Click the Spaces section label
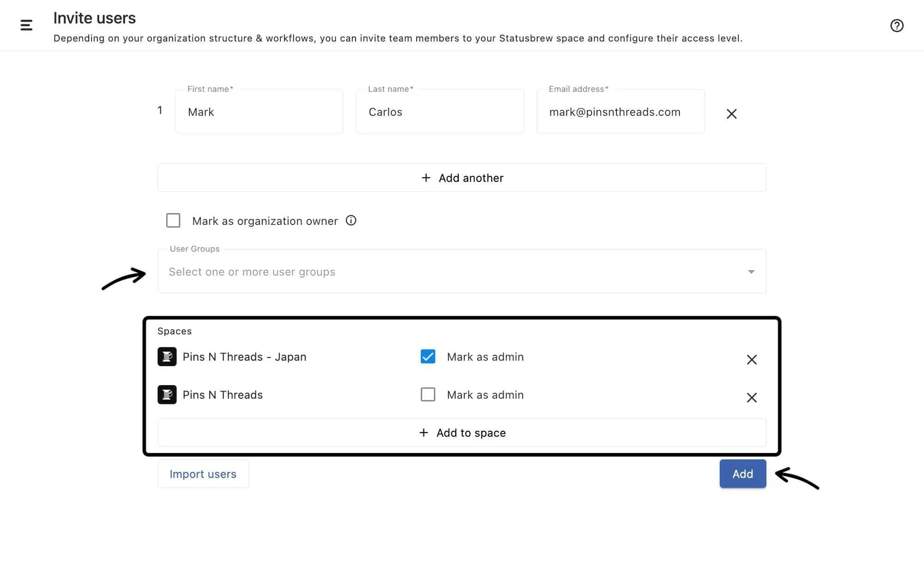This screenshot has height=567, width=924. [174, 331]
